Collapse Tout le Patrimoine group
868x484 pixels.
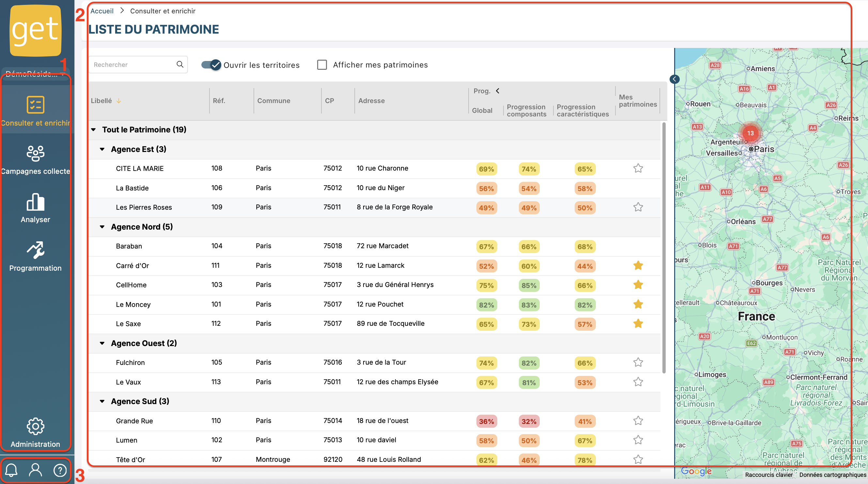pos(94,130)
